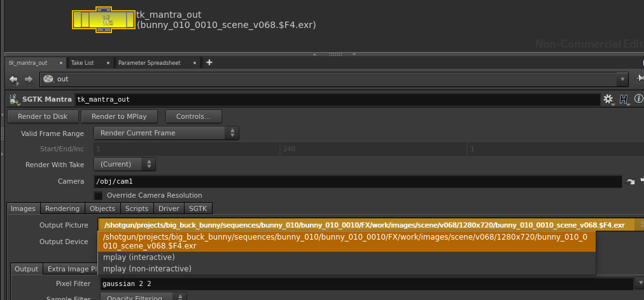Screen dimensions: 644x300
Task: Open the Render With Take dropdown
Action: (125, 163)
